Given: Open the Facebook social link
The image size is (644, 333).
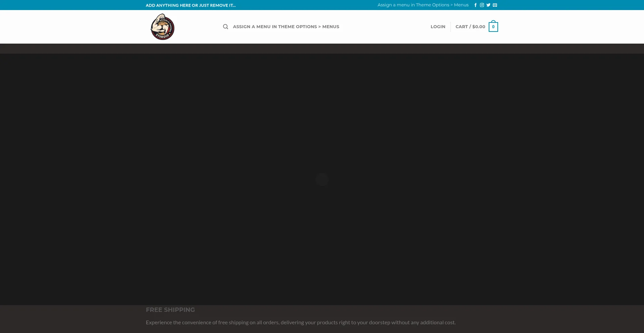Looking at the screenshot, I should (475, 5).
